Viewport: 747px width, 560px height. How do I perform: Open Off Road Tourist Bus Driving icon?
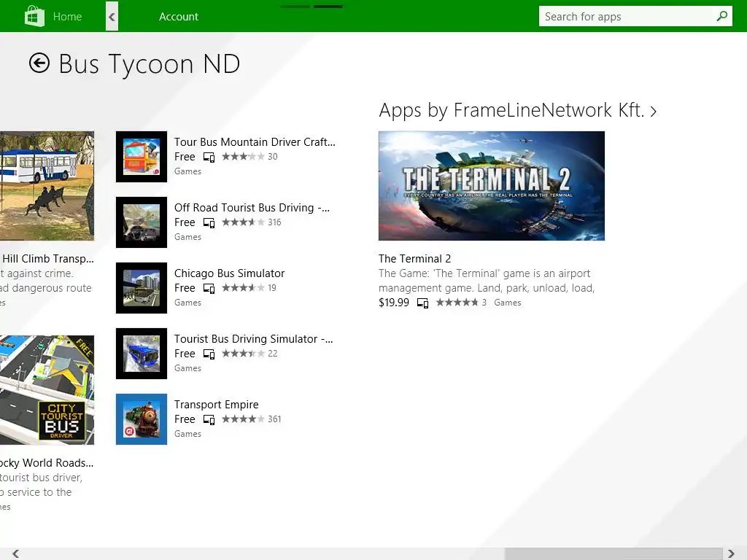click(x=142, y=222)
